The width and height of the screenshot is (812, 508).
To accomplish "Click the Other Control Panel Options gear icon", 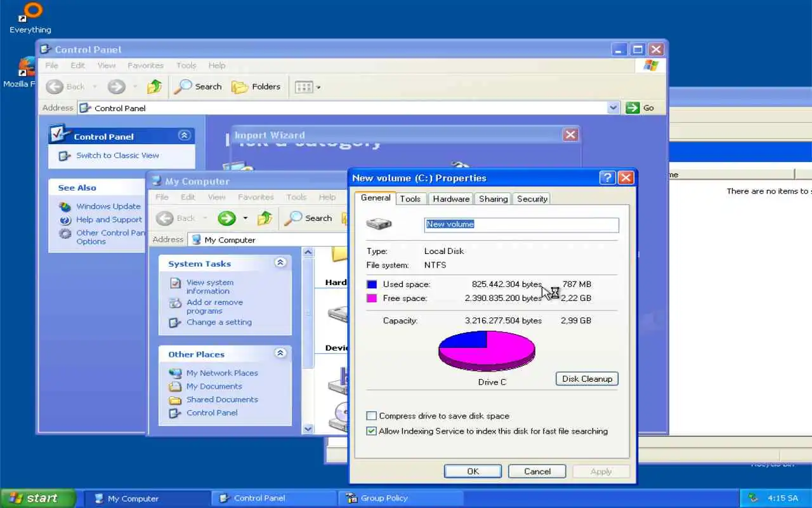I will point(65,234).
